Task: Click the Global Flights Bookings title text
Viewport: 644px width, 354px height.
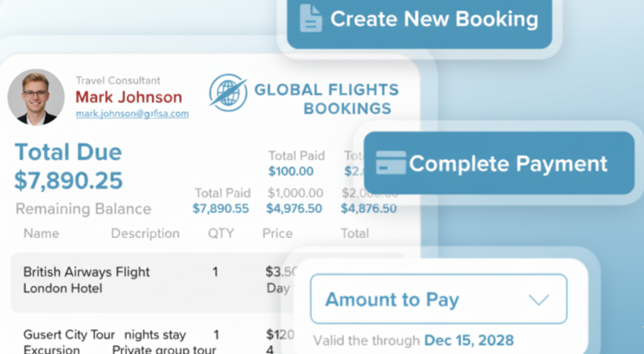Action: 326,99
